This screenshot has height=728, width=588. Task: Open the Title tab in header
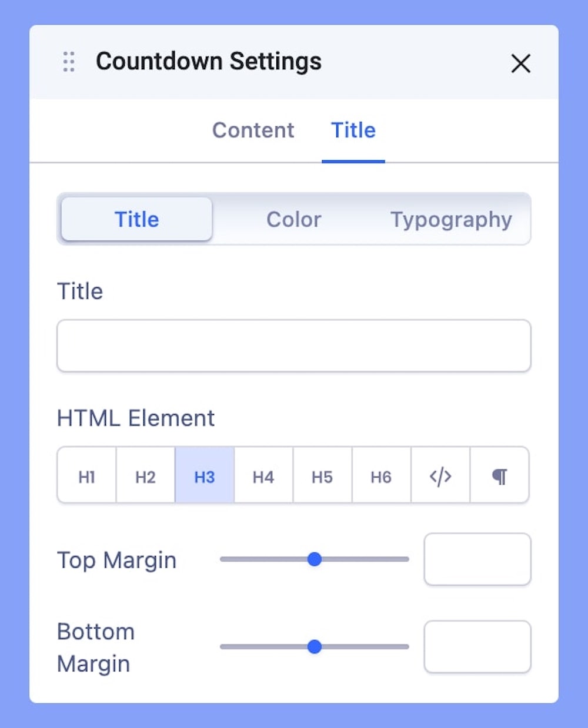click(x=353, y=130)
